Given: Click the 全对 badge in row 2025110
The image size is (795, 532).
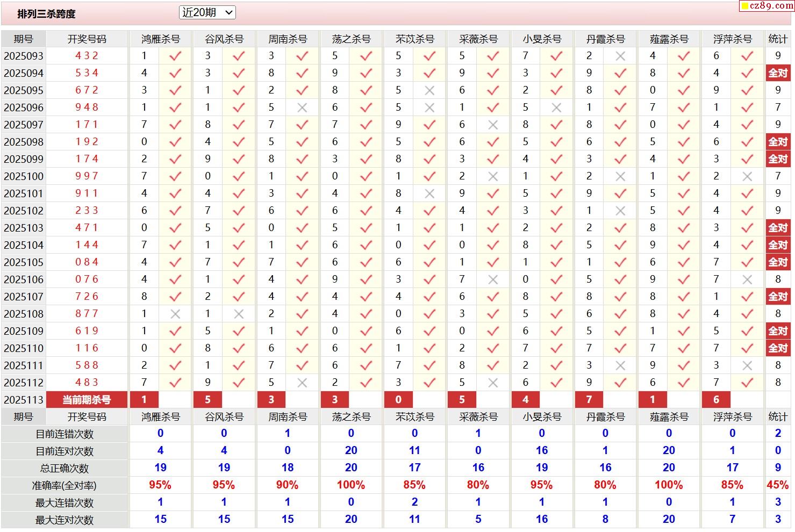Looking at the screenshot, I should pos(778,348).
